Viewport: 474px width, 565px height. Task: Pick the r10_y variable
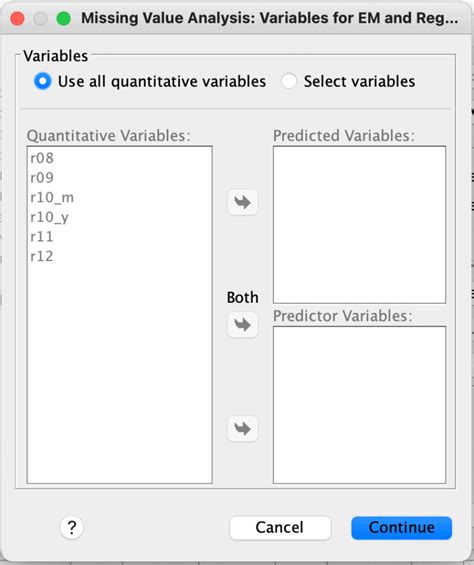pyautogui.click(x=49, y=217)
